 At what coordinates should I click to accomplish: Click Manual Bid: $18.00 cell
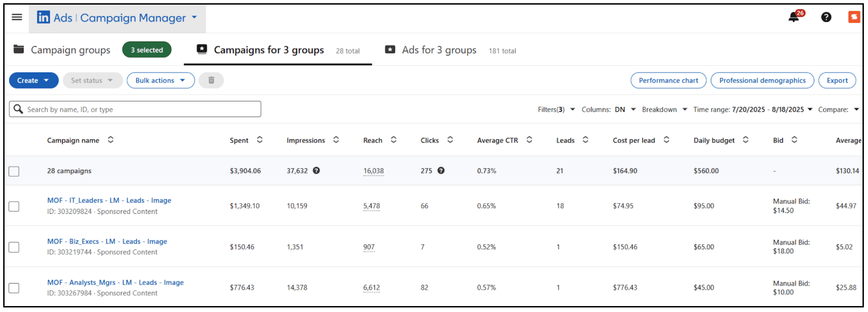pos(791,247)
